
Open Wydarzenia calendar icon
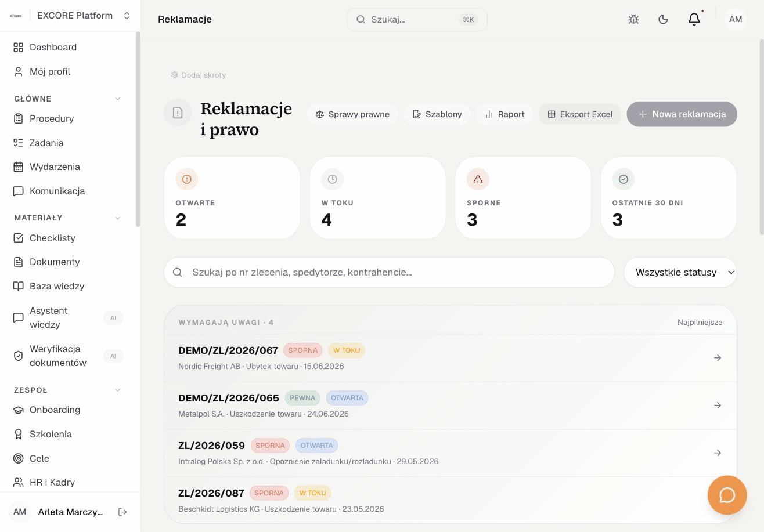(x=19, y=167)
